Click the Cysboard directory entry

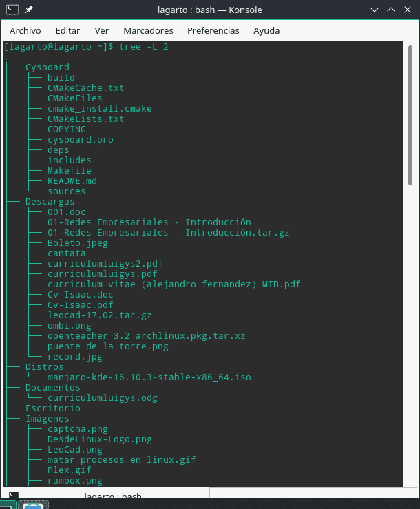48,67
